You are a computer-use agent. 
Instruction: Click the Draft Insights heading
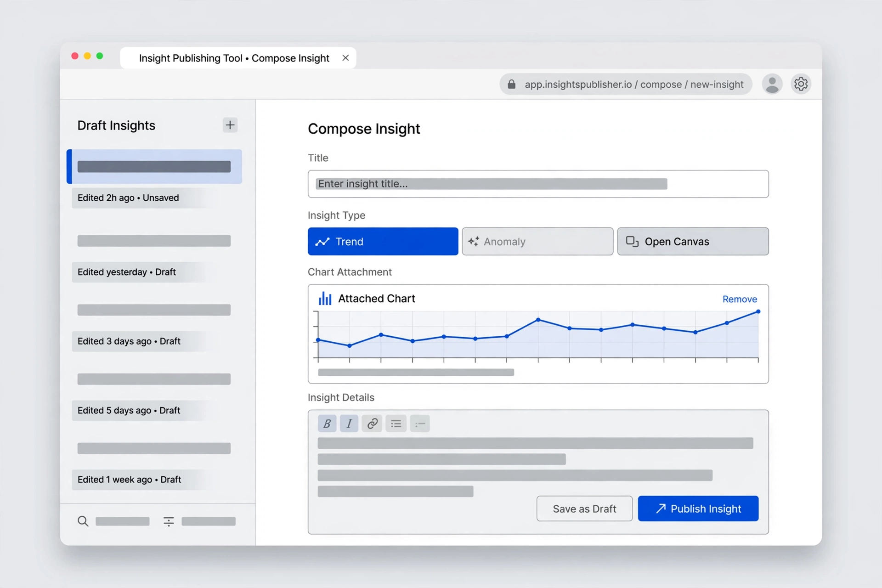(x=116, y=125)
